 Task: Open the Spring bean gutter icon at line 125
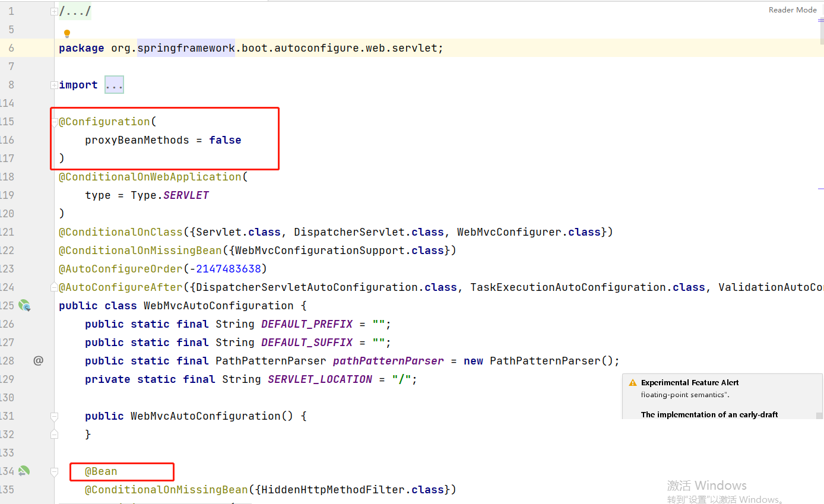coord(24,306)
